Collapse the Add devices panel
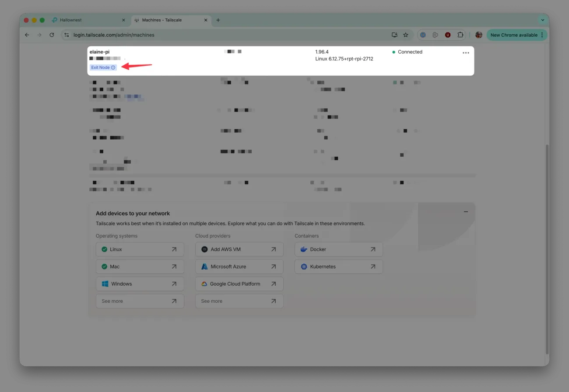569x392 pixels. (466, 212)
